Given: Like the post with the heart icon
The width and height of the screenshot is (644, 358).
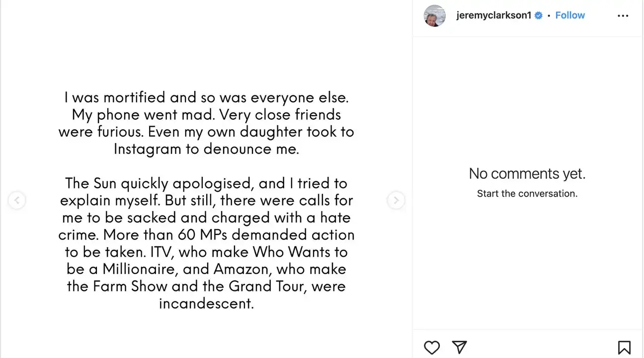Looking at the screenshot, I should pyautogui.click(x=432, y=347).
